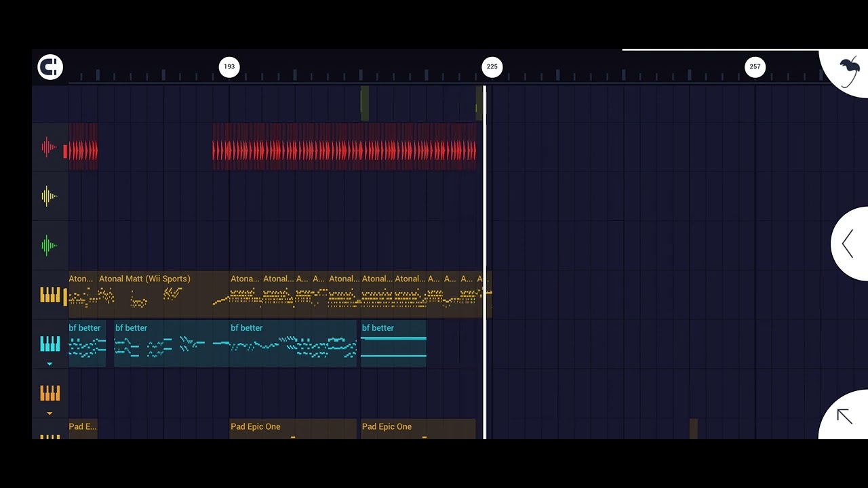This screenshot has width=868, height=488.
Task: Grab the white playhead line
Action: (484, 263)
